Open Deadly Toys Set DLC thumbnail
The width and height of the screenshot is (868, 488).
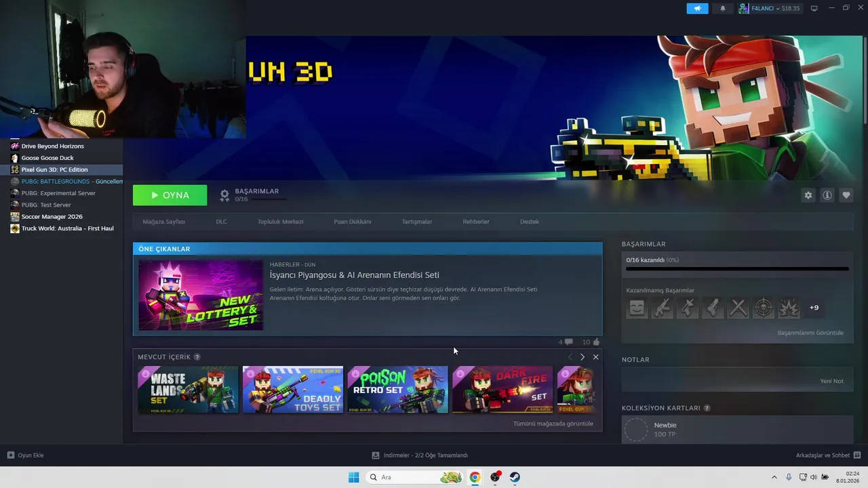(x=293, y=390)
